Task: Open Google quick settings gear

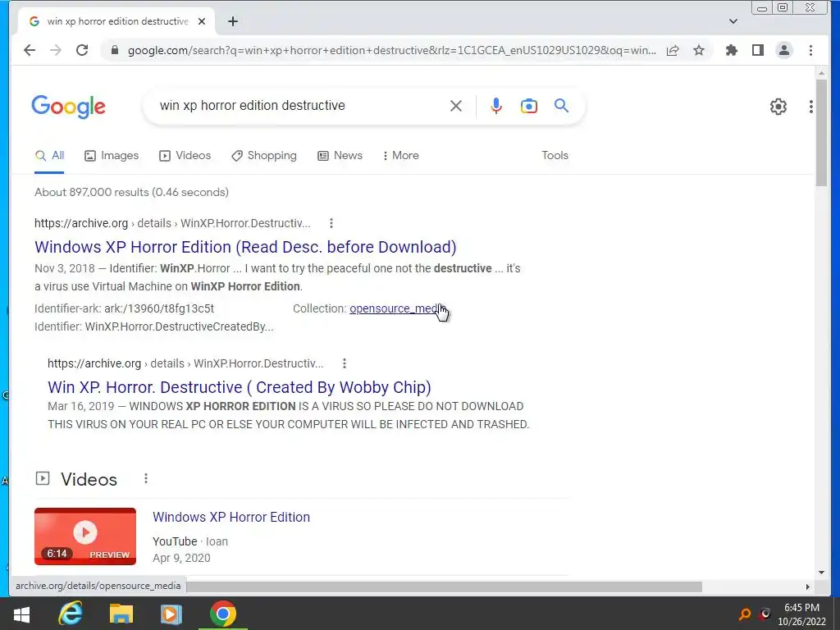Action: point(778,107)
